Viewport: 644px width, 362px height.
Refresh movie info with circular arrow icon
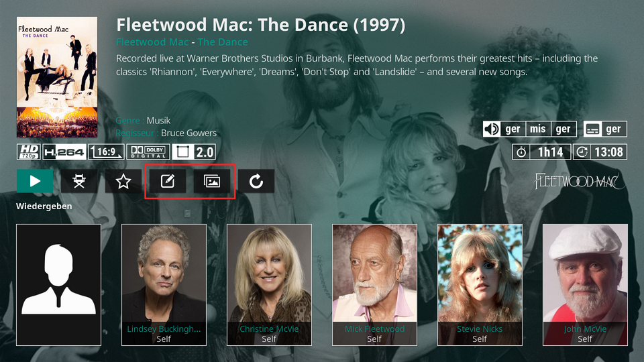click(x=256, y=181)
